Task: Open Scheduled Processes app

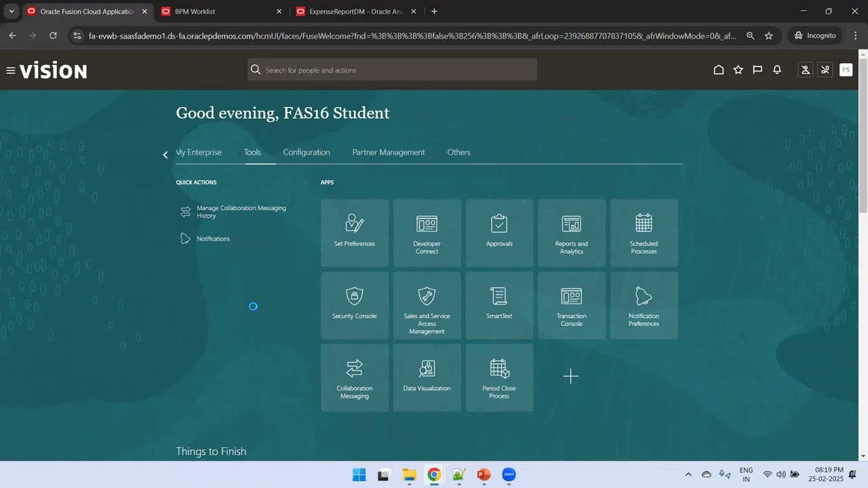Action: pos(644,232)
